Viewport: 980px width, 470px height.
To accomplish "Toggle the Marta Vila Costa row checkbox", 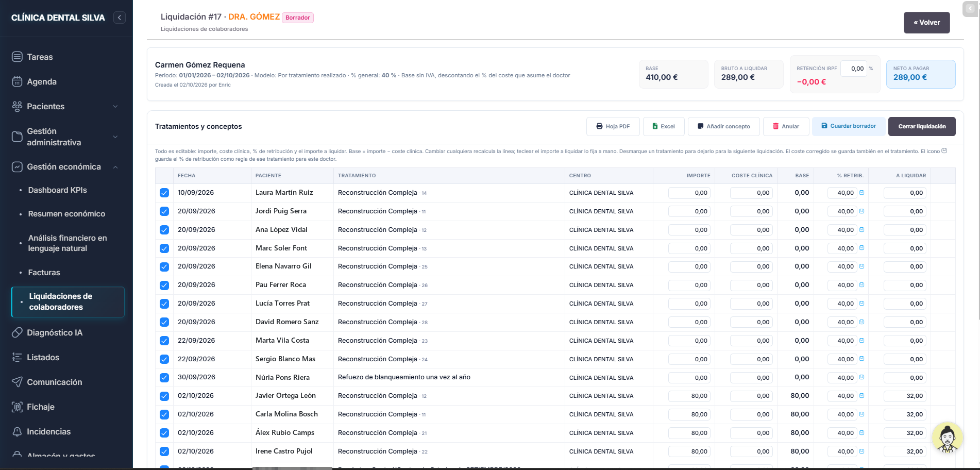I will click(x=164, y=341).
